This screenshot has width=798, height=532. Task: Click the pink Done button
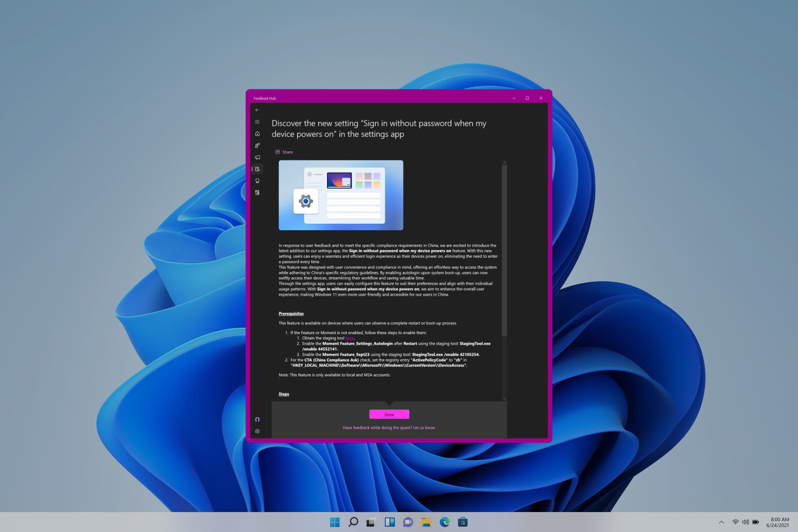pyautogui.click(x=389, y=414)
